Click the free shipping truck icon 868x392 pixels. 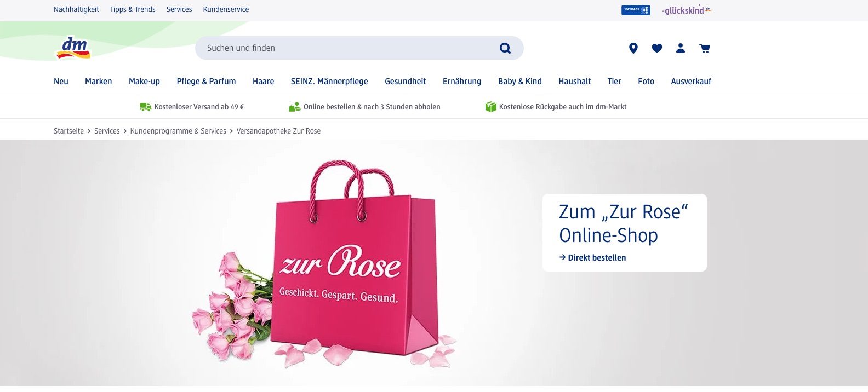[x=145, y=107]
